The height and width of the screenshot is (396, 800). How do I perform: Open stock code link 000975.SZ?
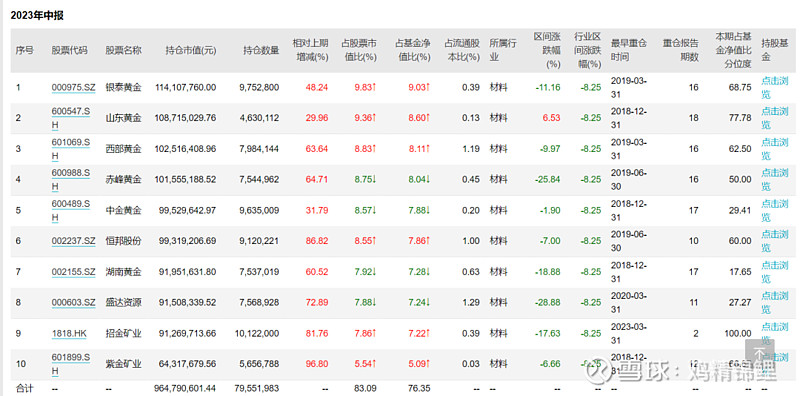click(73, 87)
